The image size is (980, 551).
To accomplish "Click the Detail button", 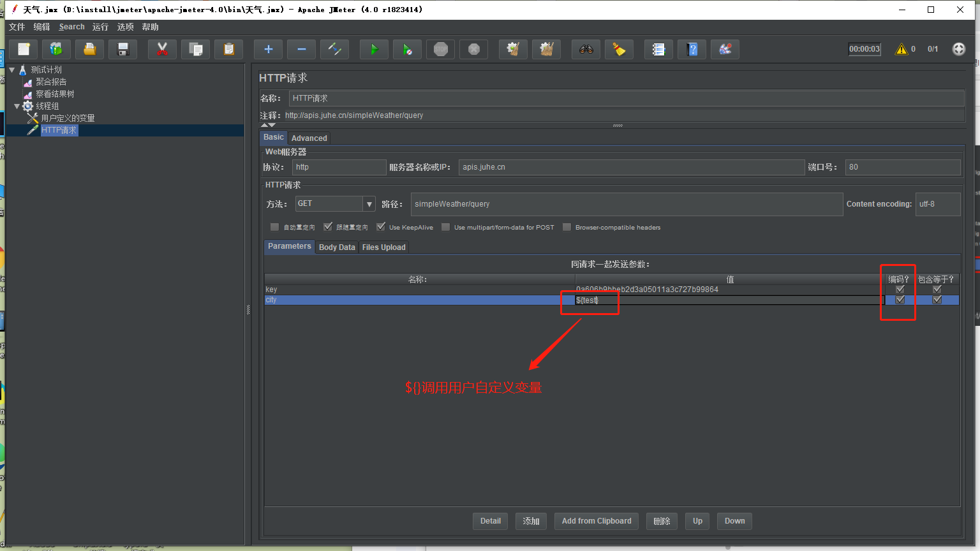I will click(x=491, y=521).
